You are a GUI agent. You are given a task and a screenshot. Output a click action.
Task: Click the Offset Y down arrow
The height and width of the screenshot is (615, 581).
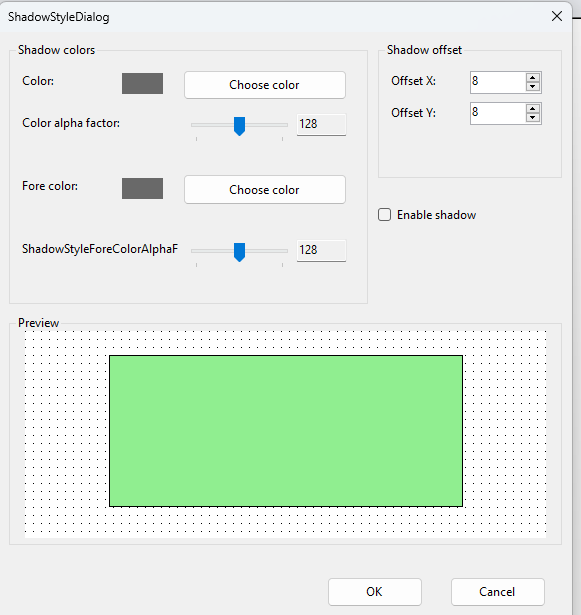(532, 118)
